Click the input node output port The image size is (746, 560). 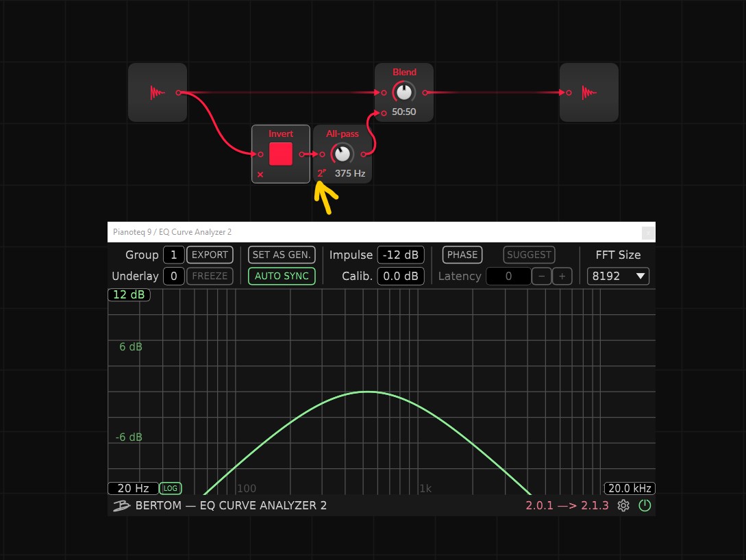click(178, 92)
